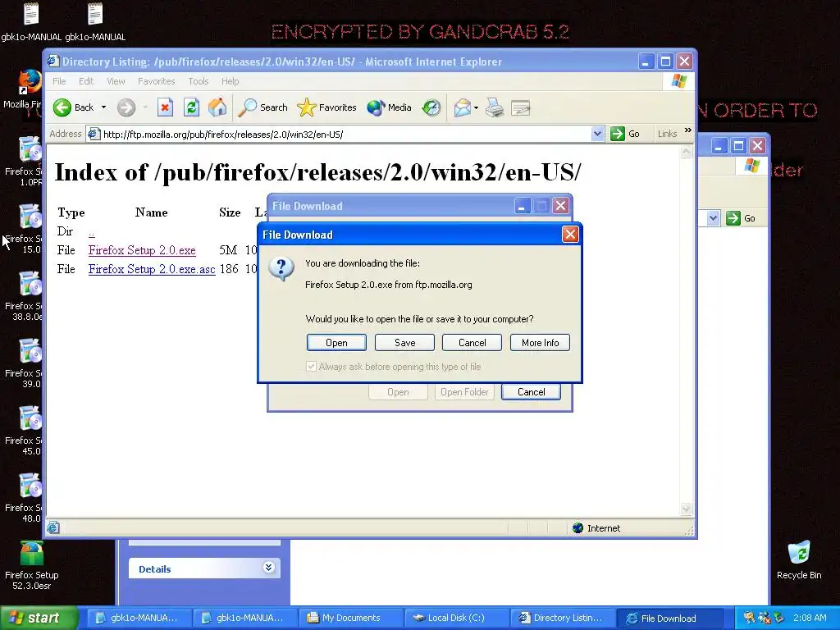
Task: Expand the Mail button dropdown arrow
Action: [476, 107]
